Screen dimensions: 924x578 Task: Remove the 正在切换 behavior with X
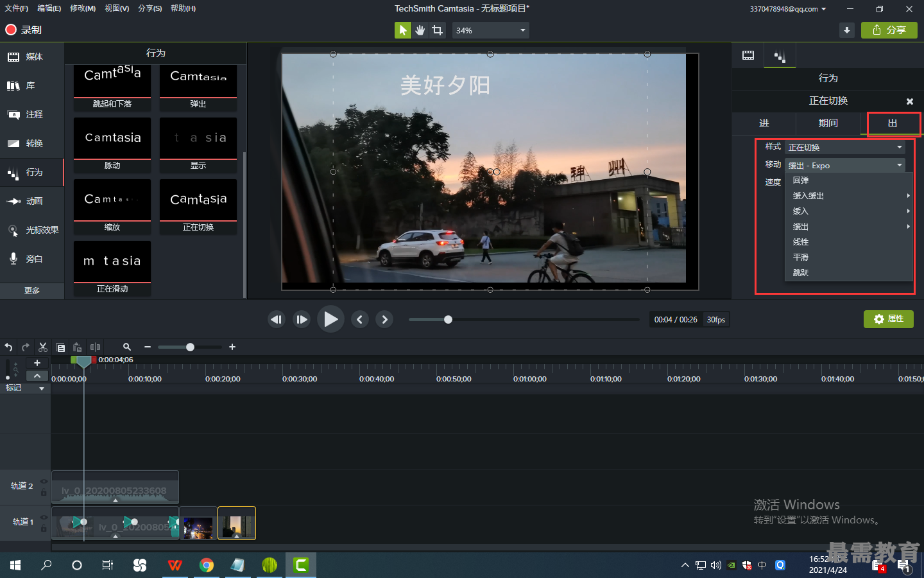tap(909, 101)
